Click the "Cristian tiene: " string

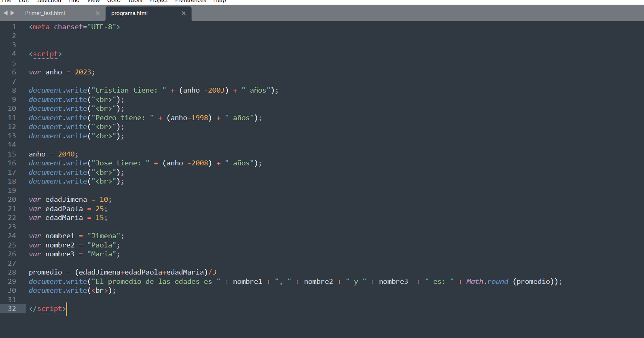point(129,91)
